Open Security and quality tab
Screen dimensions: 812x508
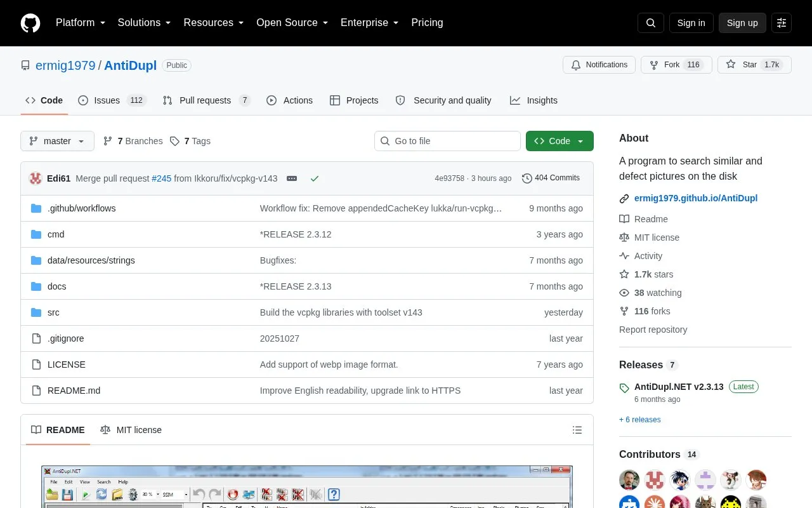coord(443,100)
